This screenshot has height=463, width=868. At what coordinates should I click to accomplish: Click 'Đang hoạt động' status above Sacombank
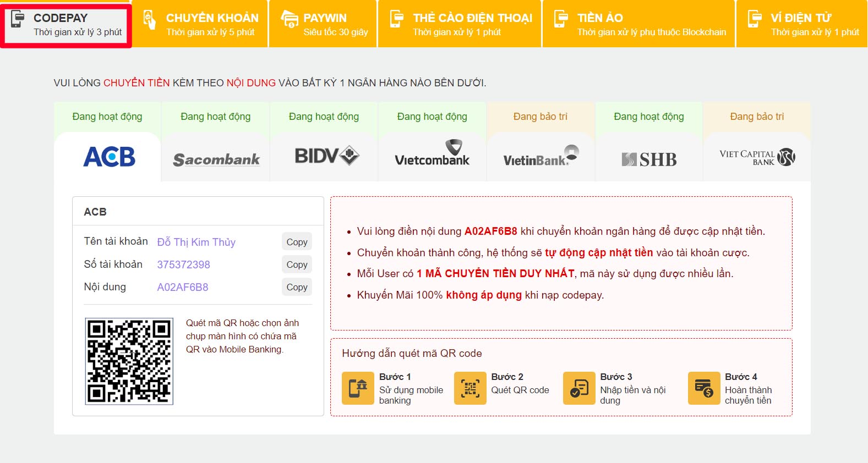tap(215, 117)
